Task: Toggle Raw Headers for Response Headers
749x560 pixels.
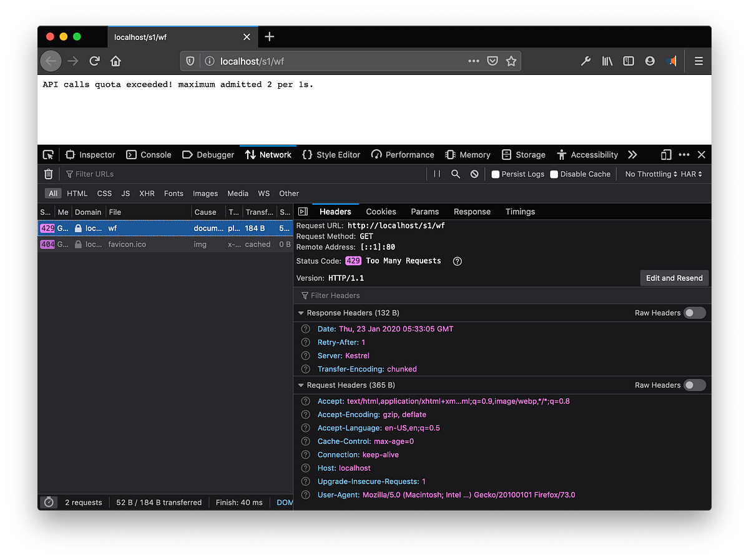Action: pos(694,313)
